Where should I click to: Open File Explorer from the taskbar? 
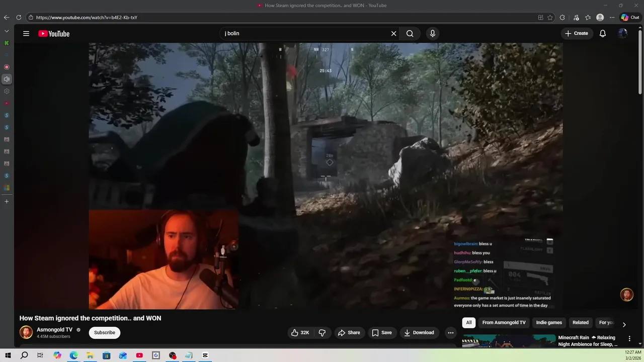[x=90, y=355]
